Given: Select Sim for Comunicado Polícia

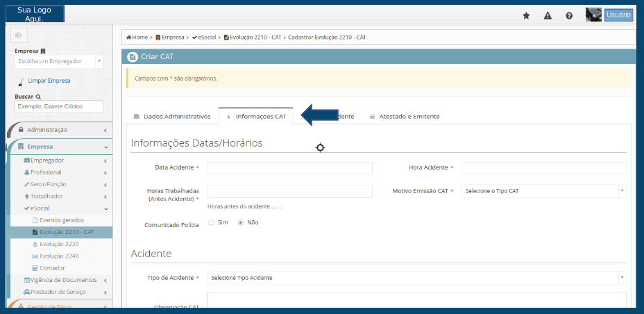Looking at the screenshot, I should 211,222.
